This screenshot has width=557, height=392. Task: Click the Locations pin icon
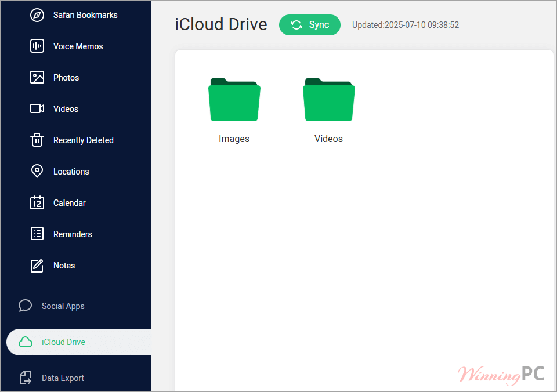click(x=37, y=171)
